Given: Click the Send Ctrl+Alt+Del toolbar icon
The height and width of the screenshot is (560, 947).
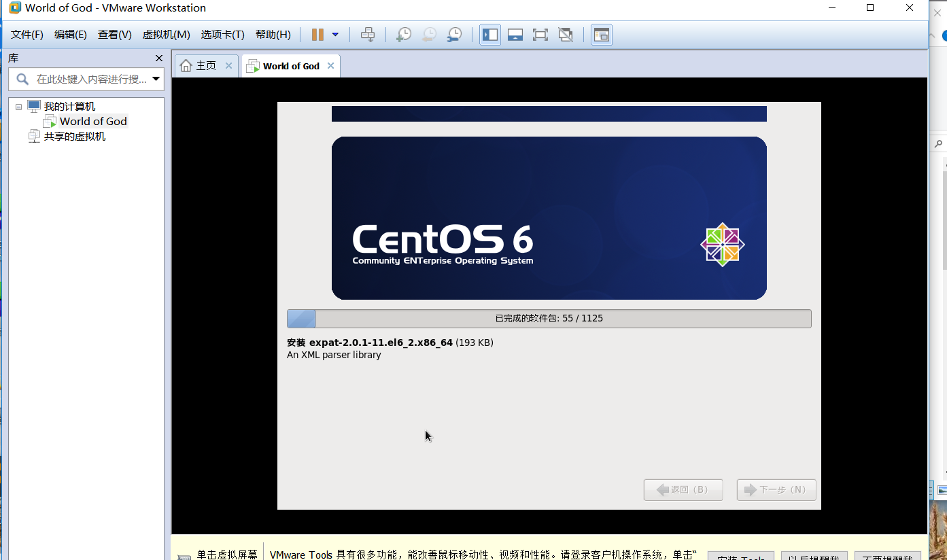Looking at the screenshot, I should click(x=368, y=35).
